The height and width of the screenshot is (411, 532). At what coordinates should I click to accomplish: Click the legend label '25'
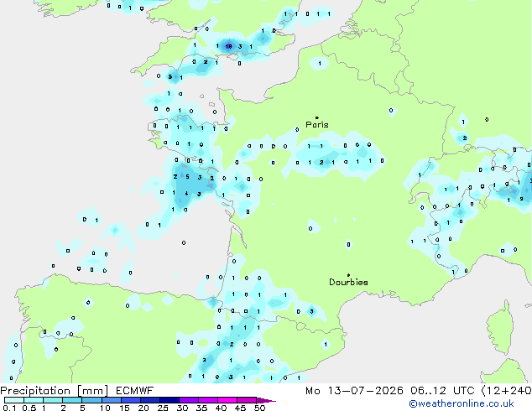pyautogui.click(x=163, y=408)
